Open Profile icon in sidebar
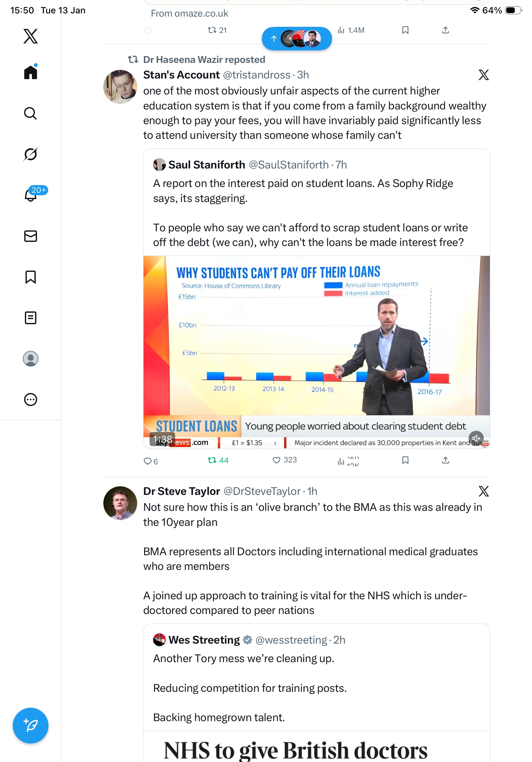 click(x=31, y=359)
